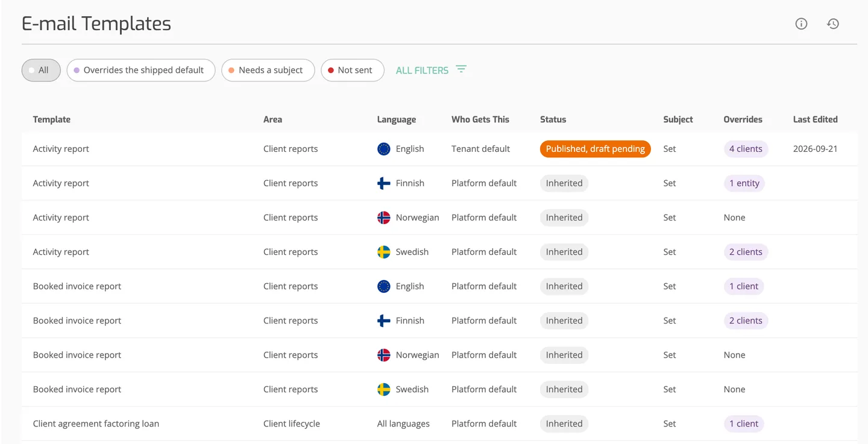Viewport: 868px width, 444px height.
Task: Click Inherited badge in Activity report Finnish row
Action: coord(564,183)
